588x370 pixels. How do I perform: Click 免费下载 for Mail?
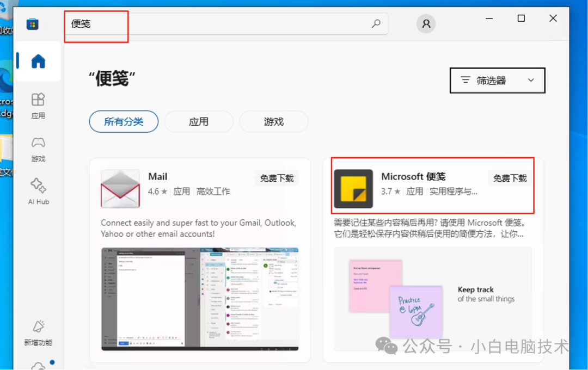coord(277,178)
